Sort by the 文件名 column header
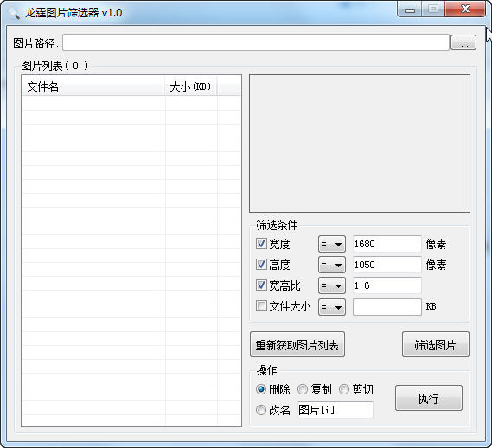The image size is (492, 448). pyautogui.click(x=93, y=86)
